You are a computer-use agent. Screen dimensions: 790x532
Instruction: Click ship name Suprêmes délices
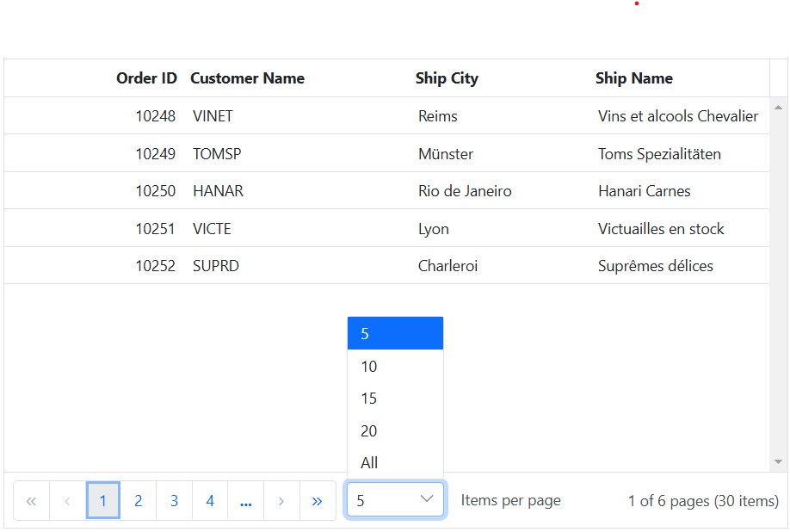click(656, 265)
